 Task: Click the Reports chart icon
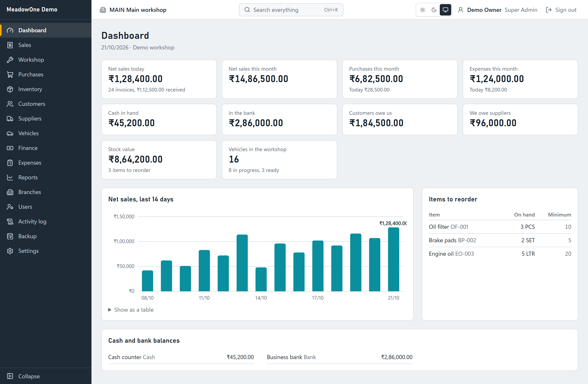[10, 177]
